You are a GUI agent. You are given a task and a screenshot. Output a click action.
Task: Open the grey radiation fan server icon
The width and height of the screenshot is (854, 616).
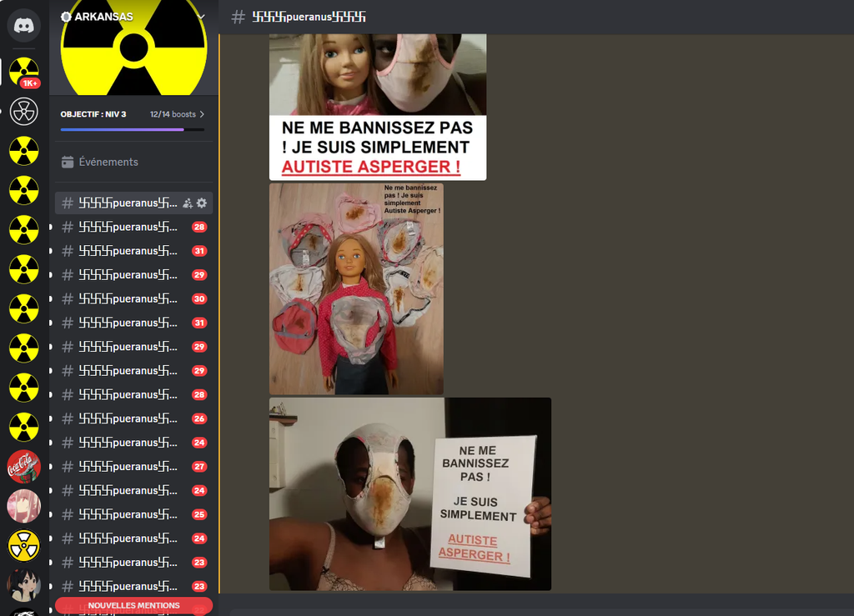[23, 110]
